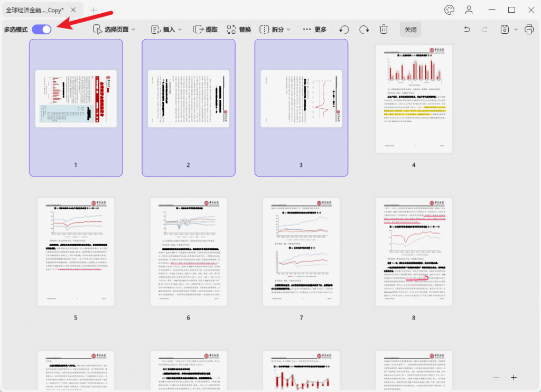Undo the last action
Image resolution: width=541 pixels, height=392 pixels.
pyautogui.click(x=467, y=30)
